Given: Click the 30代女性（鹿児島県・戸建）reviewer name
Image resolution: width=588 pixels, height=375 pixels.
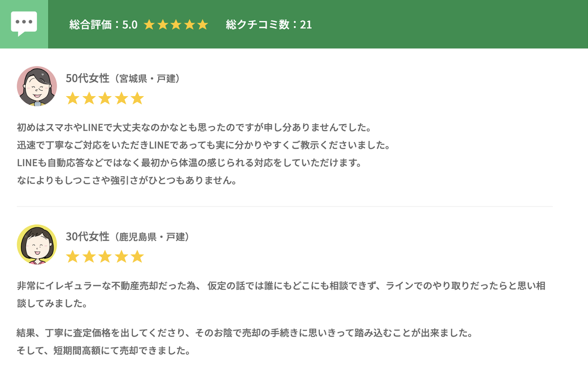Looking at the screenshot, I should point(127,237).
